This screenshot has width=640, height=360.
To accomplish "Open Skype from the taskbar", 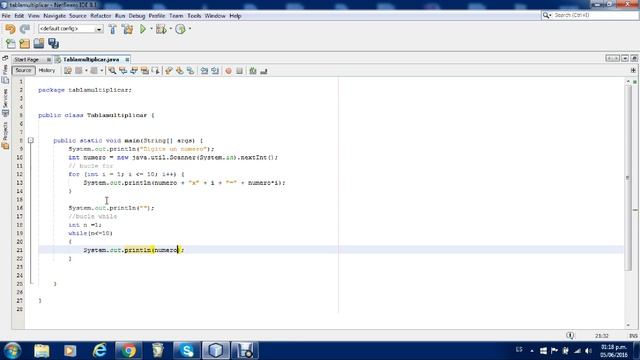I will [x=187, y=351].
